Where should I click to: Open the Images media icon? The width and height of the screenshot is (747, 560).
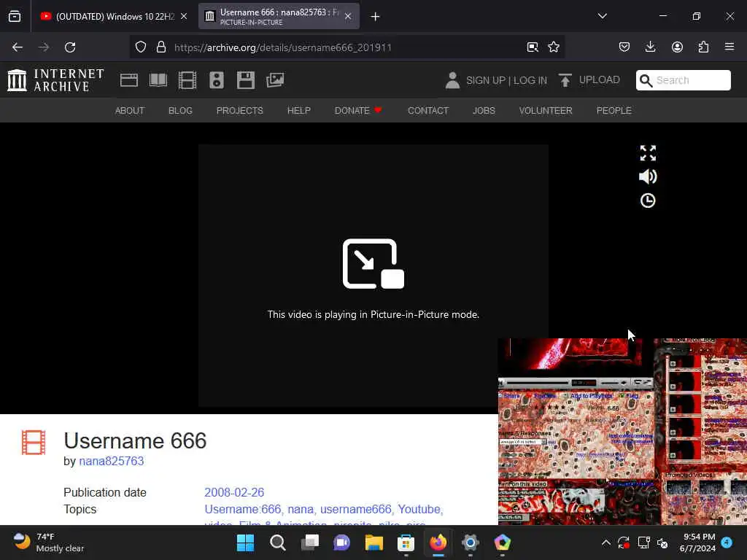tap(275, 80)
